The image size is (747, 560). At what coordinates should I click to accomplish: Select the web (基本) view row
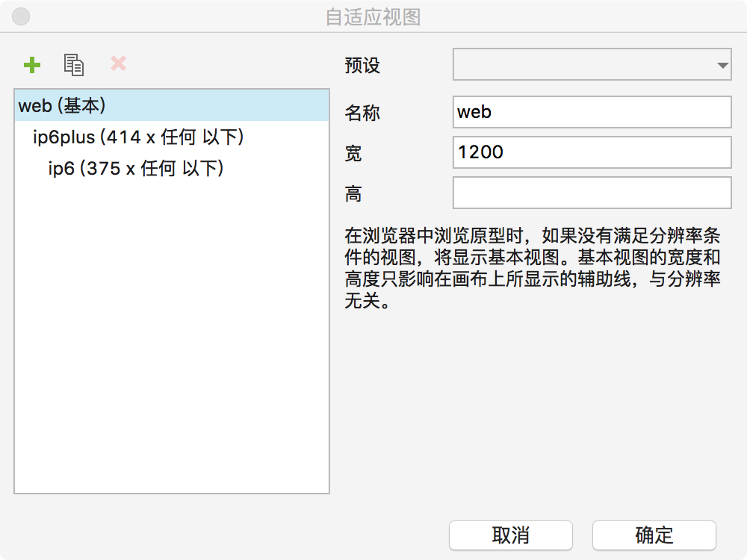(x=172, y=105)
